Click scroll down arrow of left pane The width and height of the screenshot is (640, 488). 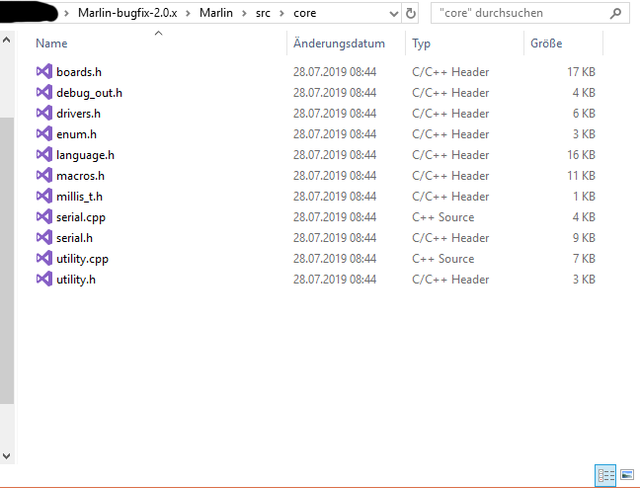(6, 456)
